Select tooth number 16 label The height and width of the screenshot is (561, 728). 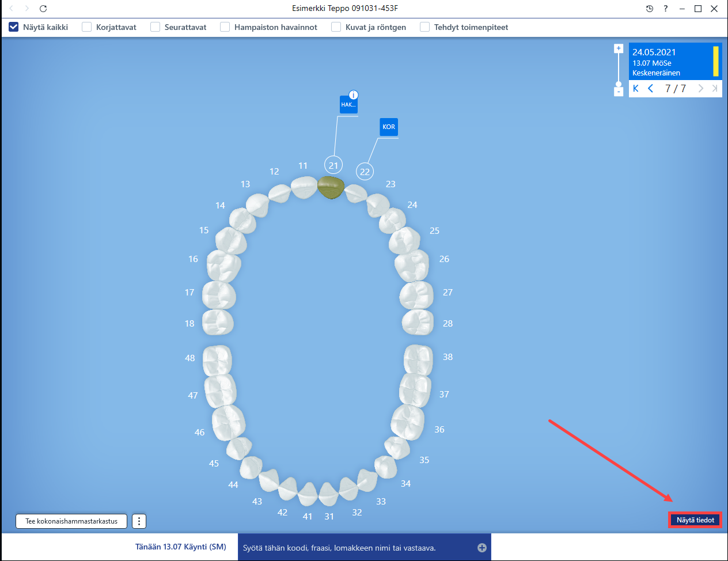coord(193,259)
